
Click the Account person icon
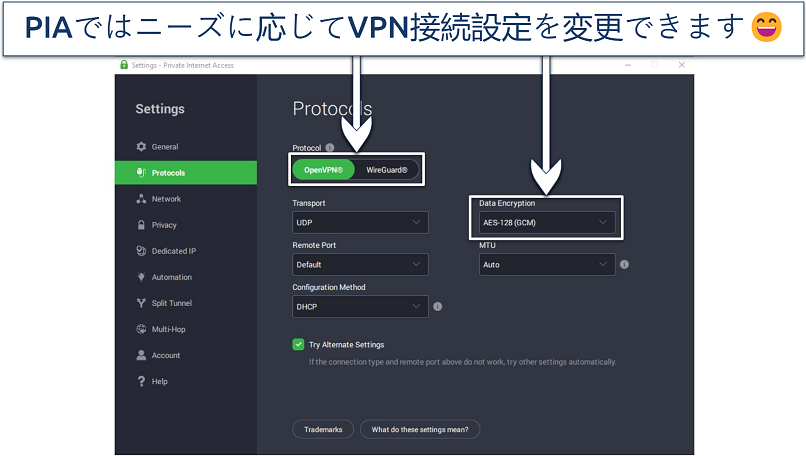click(x=141, y=355)
